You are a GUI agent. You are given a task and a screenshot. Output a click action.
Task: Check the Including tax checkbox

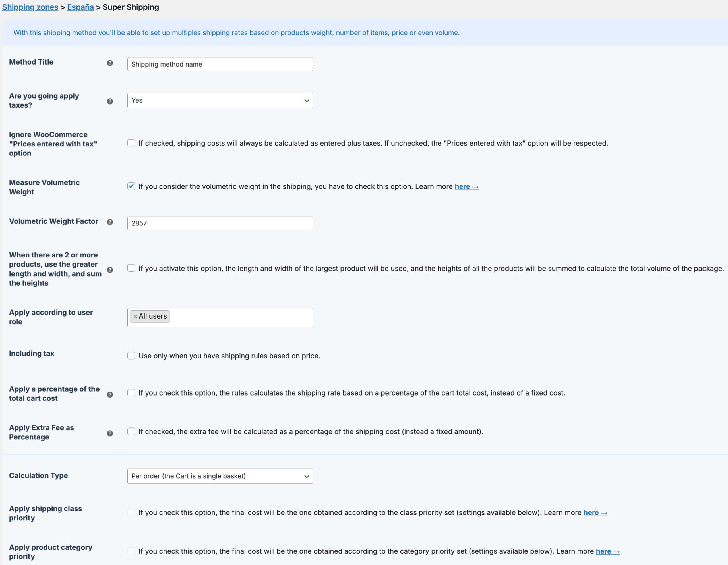tap(131, 356)
